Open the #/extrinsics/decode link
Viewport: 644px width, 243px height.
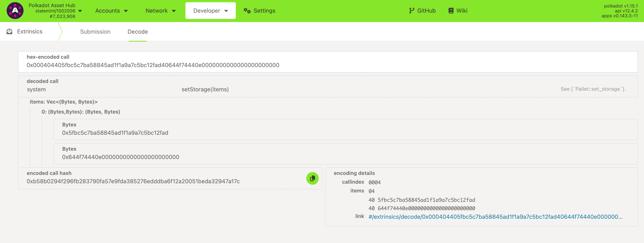click(x=495, y=217)
